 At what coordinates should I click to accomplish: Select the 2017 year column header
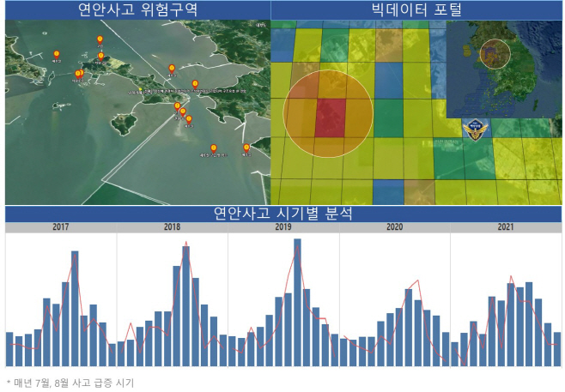coord(61,228)
